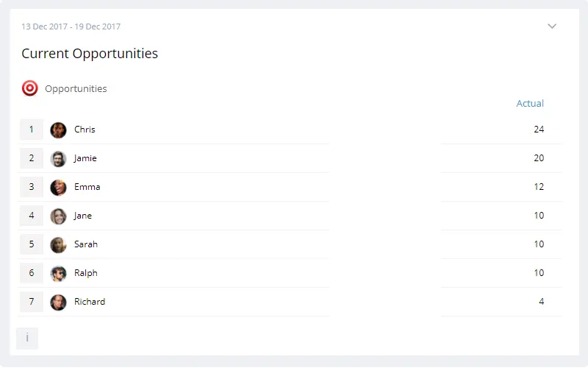This screenshot has width=588, height=368.
Task: Click Jamie's profile avatar
Action: pos(58,159)
